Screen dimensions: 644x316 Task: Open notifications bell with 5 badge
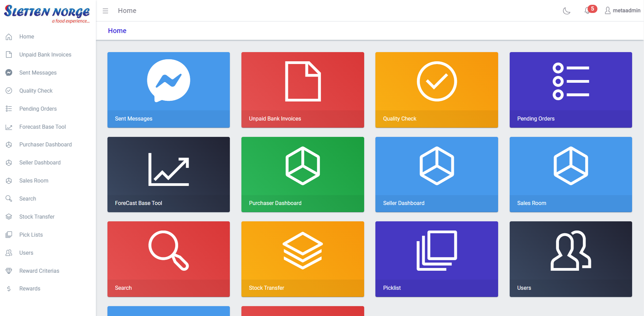point(590,10)
